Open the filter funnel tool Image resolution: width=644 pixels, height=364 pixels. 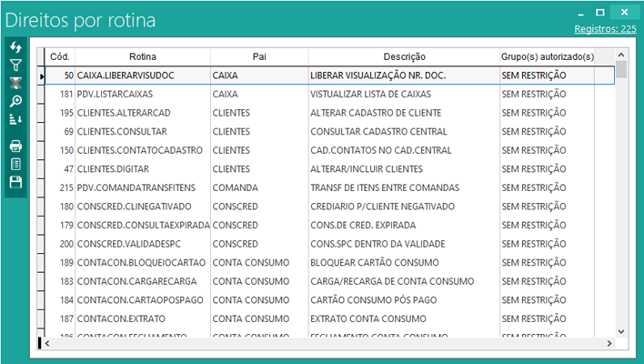(x=15, y=65)
